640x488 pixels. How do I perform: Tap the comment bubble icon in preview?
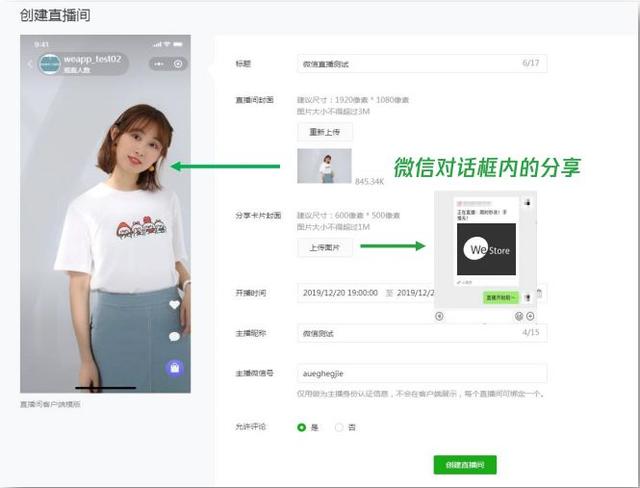pyautogui.click(x=175, y=337)
